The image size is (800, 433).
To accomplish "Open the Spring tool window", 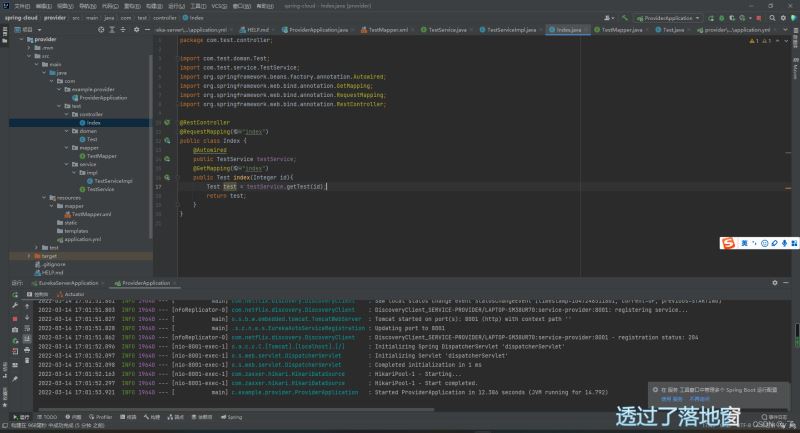I will point(232,417).
